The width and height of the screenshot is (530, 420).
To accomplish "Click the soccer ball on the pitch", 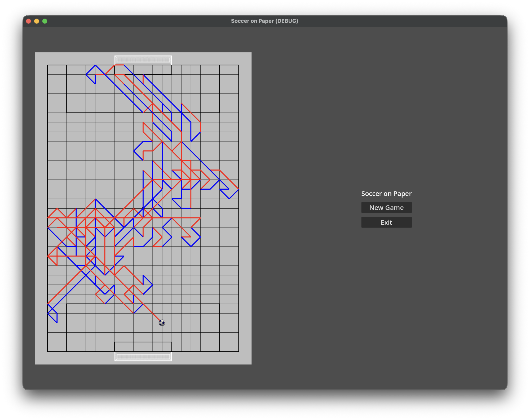I will coord(162,323).
